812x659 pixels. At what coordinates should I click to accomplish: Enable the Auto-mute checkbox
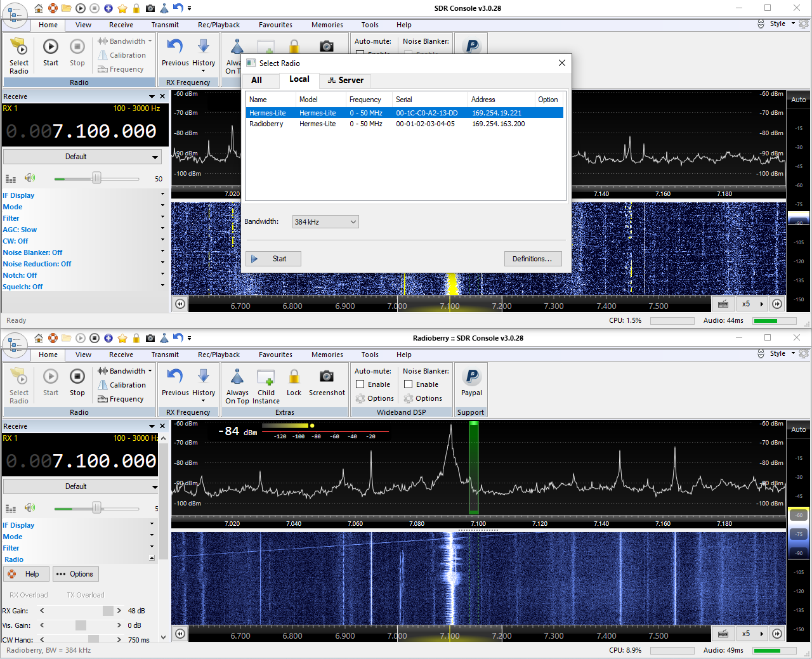point(360,384)
